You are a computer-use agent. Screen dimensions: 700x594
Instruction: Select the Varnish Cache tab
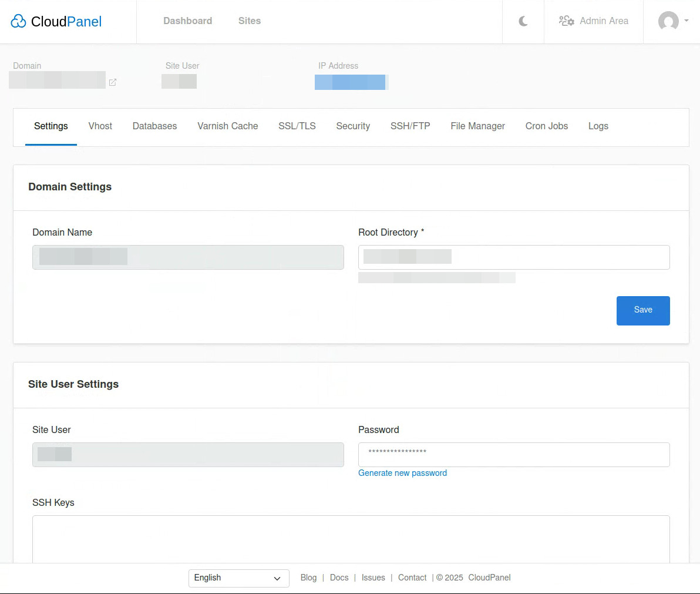227,126
